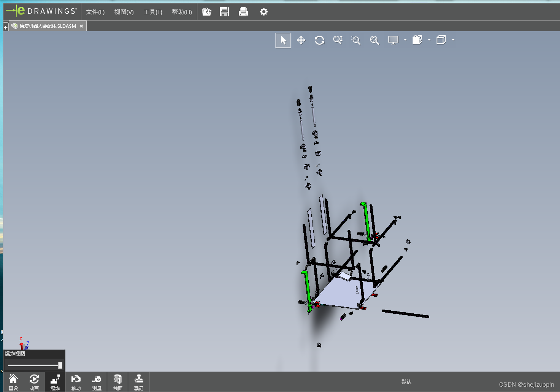Click the Zoom to area tool
The width and height of the screenshot is (560, 392).
(x=356, y=40)
